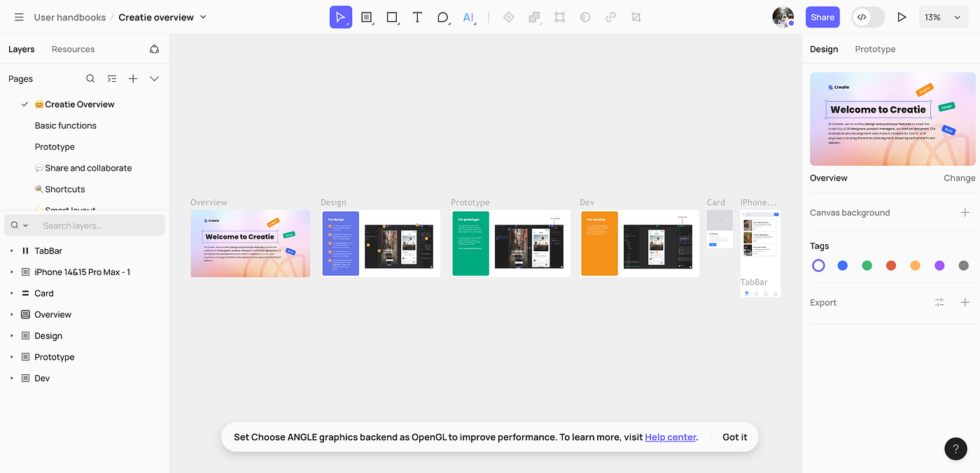Search pages with magnifier icon
Viewport: 980px width, 473px height.
tap(90, 78)
